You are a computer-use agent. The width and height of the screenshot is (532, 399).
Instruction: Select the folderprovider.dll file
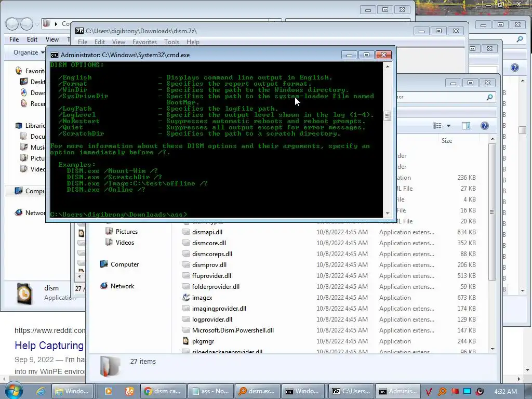(x=216, y=287)
